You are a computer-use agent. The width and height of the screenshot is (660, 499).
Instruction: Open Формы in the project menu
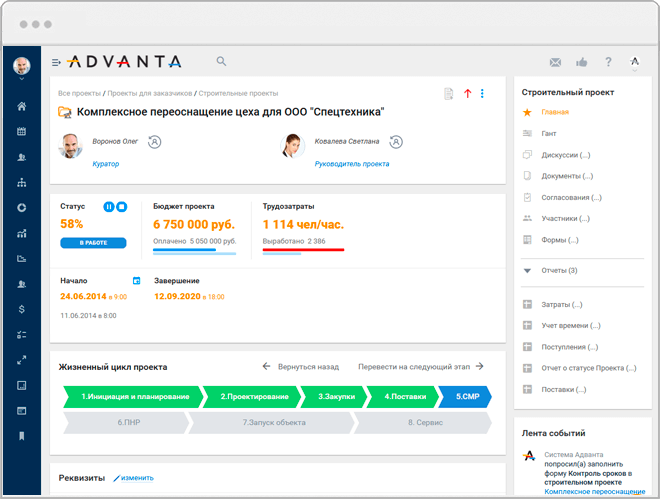559,240
